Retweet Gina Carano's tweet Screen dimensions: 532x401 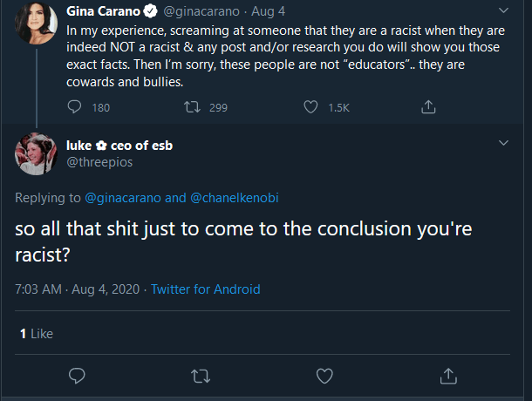[x=194, y=107]
